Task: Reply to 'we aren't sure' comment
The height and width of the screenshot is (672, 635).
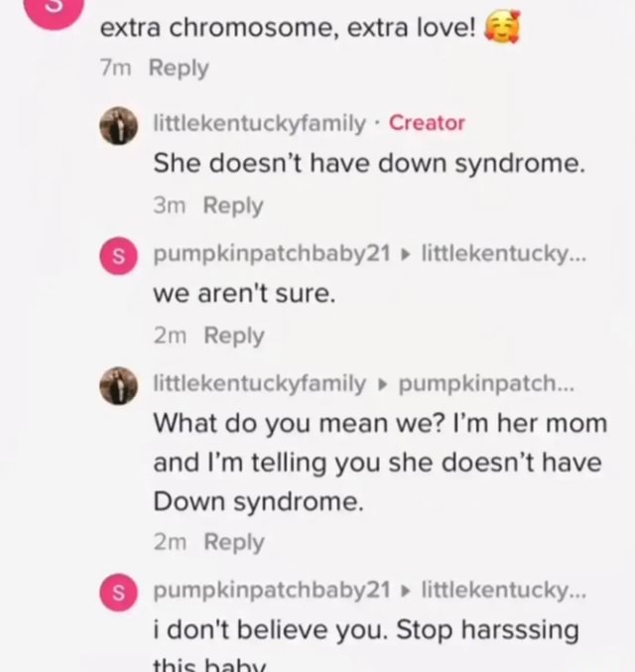Action: point(234,336)
